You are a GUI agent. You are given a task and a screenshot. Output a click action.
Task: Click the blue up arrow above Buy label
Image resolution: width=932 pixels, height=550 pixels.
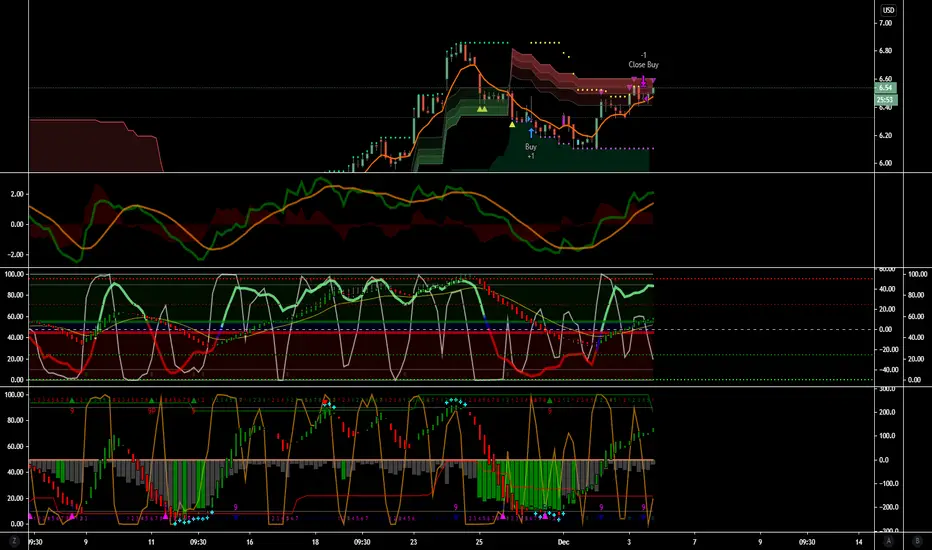[x=531, y=133]
